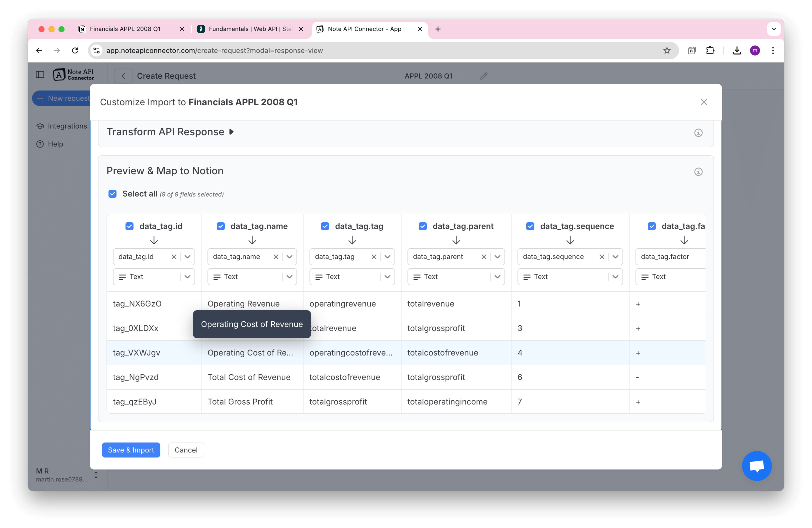Viewport: 812px width, 528px height.
Task: Open the sidebar toggle in Note API Connector
Action: click(40, 74)
